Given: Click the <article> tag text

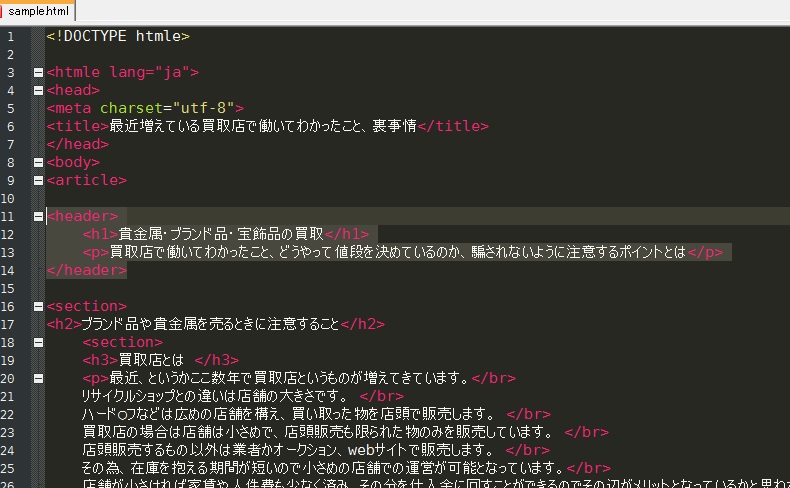Looking at the screenshot, I should pos(87,180).
